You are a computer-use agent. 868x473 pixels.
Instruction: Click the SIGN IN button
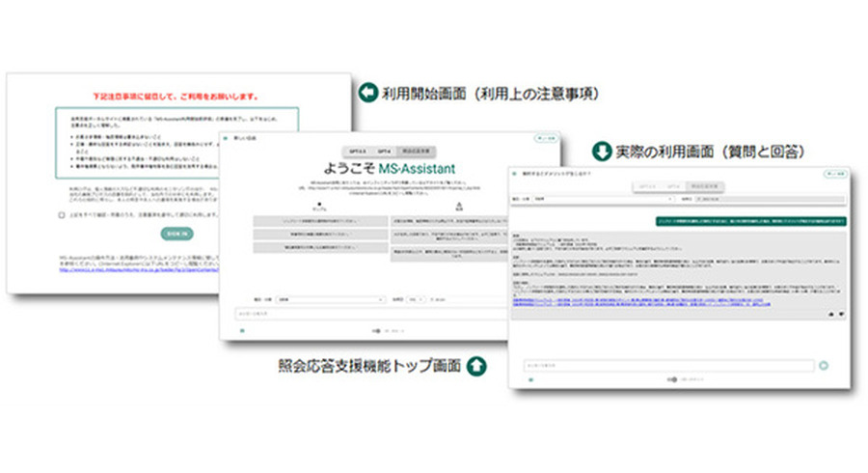pos(176,234)
